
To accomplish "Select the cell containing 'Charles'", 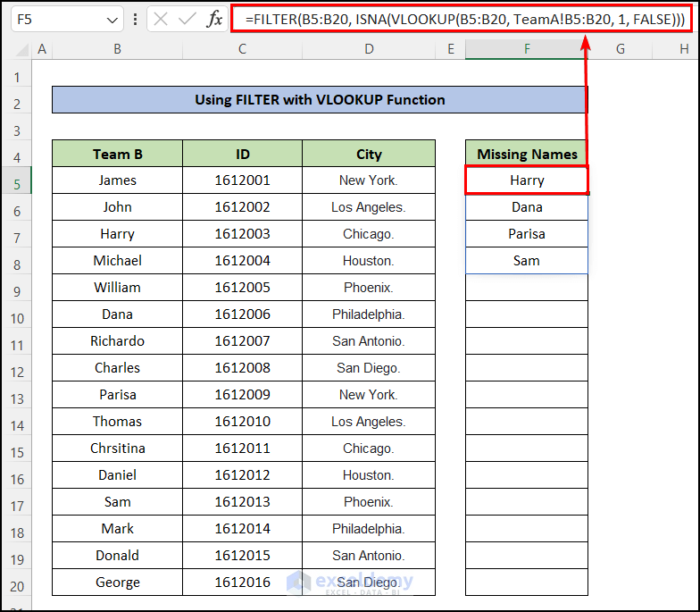I will pos(118,368).
